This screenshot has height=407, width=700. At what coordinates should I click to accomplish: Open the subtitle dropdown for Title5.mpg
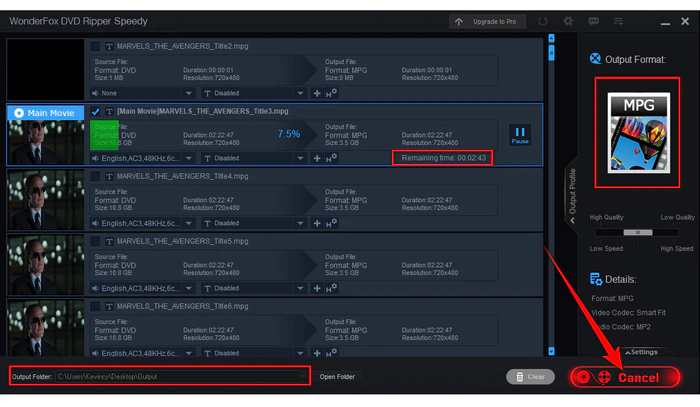point(253,288)
